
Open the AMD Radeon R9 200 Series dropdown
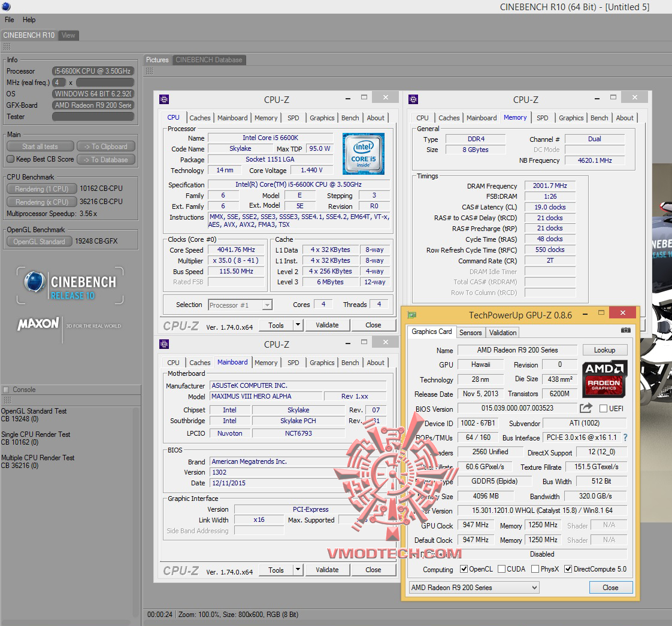[x=474, y=588]
